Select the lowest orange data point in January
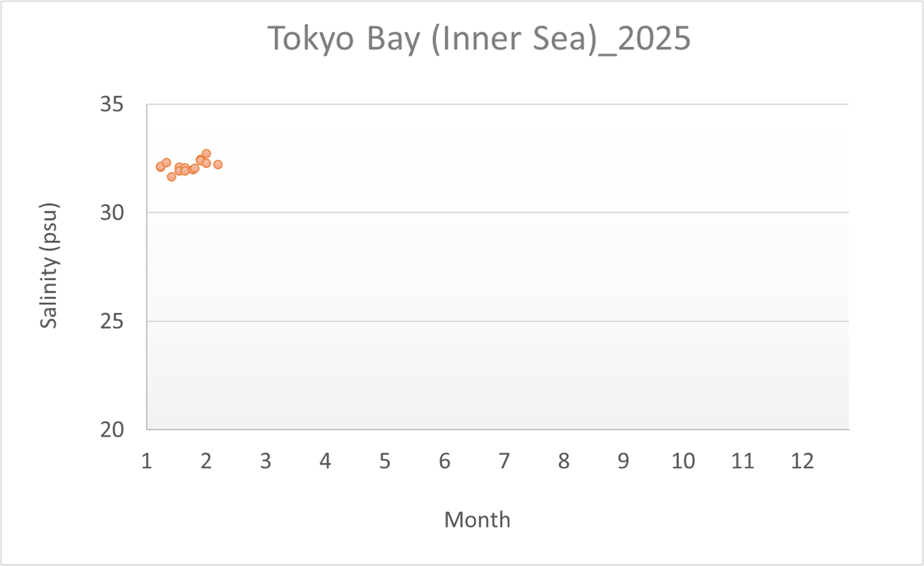 tap(172, 177)
